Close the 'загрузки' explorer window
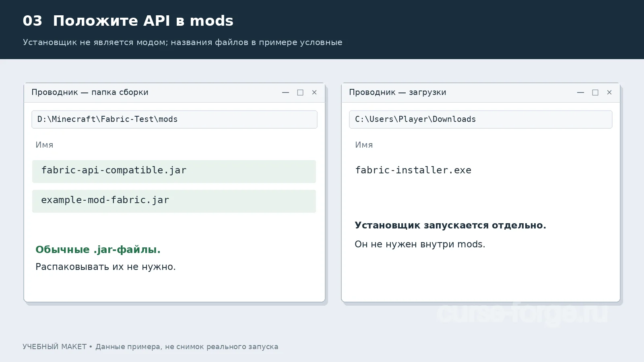This screenshot has height=362, width=644. (609, 93)
